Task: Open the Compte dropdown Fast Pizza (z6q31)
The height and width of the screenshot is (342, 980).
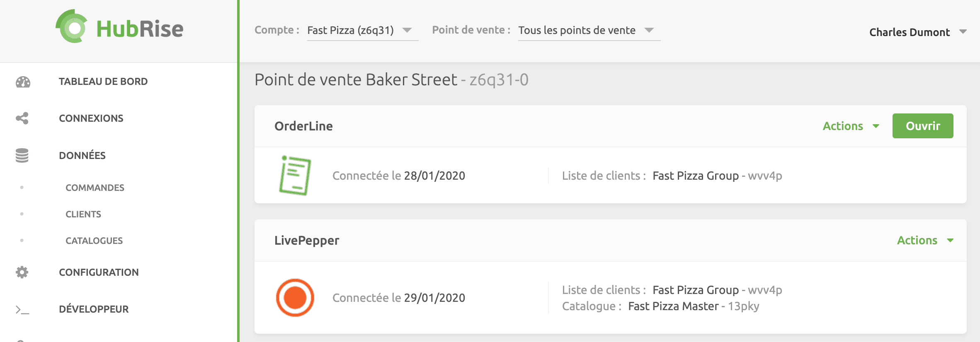Action: (361, 30)
